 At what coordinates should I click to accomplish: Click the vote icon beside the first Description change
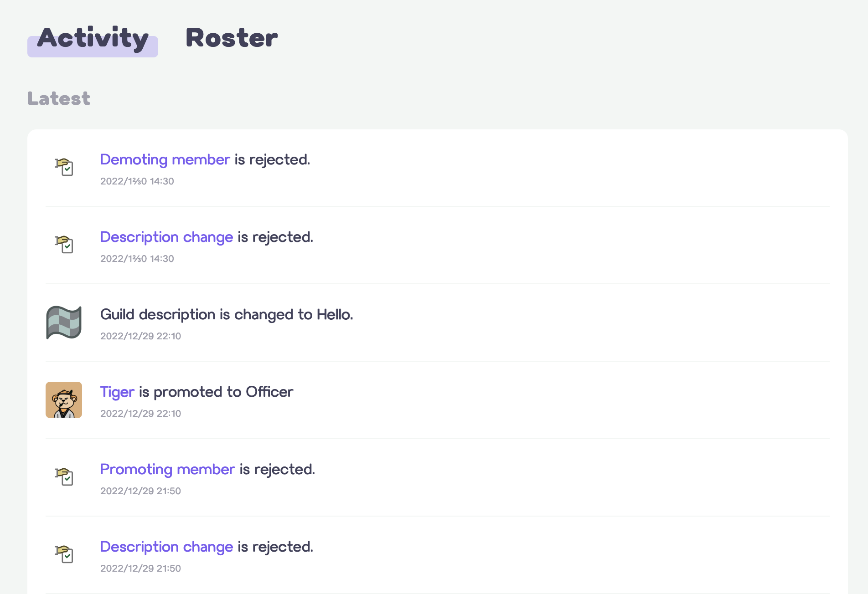(x=64, y=245)
